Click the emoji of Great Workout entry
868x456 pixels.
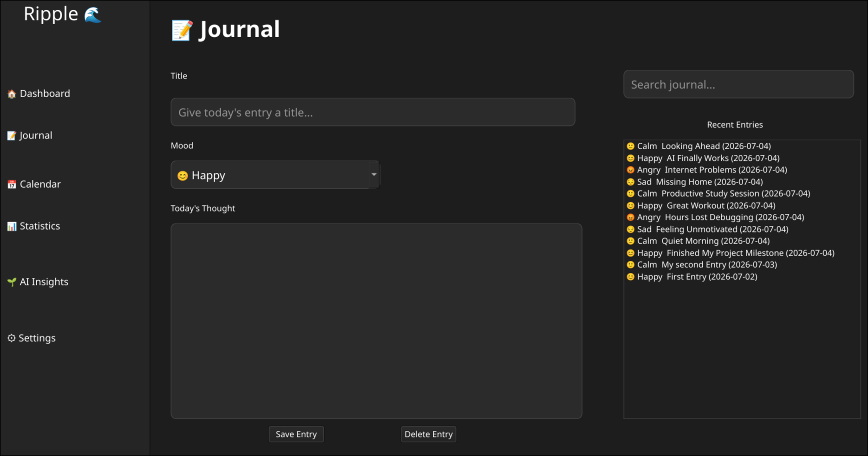tap(630, 206)
